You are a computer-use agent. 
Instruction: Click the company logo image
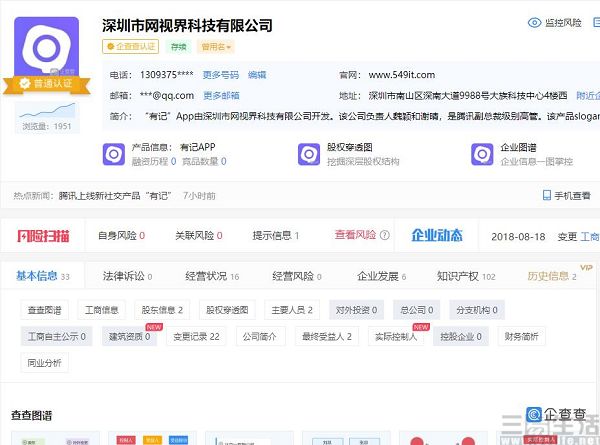[x=46, y=48]
